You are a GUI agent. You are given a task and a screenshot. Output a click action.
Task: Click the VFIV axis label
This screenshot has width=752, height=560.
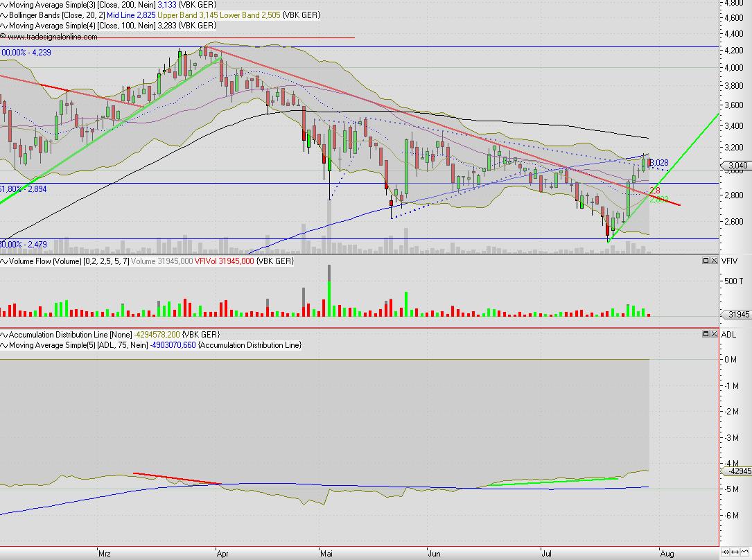point(729,261)
